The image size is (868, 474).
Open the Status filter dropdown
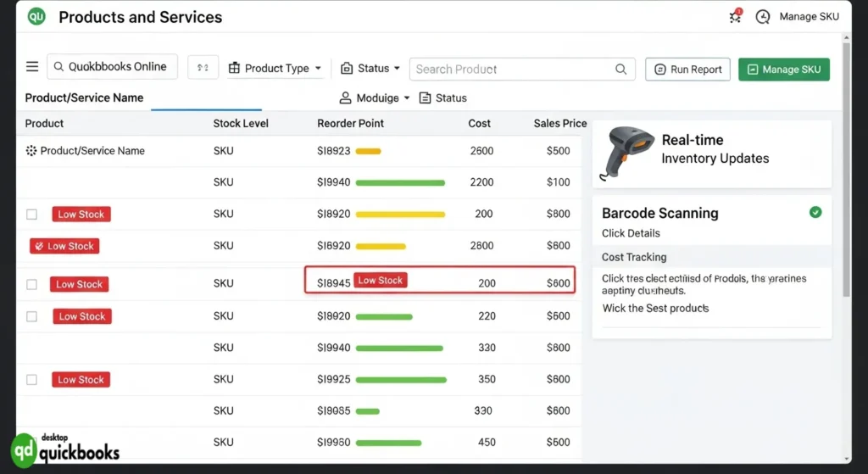[x=370, y=69]
